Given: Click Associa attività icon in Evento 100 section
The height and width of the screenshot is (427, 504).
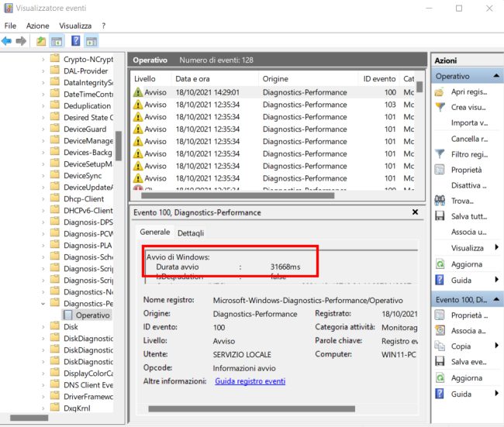Looking at the screenshot, I should click(440, 331).
